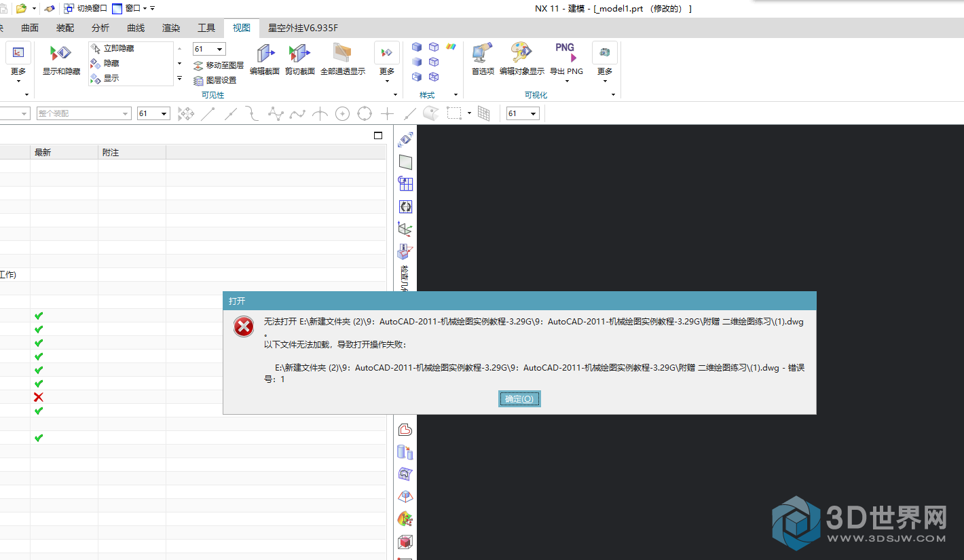Click the red heart-shaped sketch icon in side bar

tap(405, 430)
